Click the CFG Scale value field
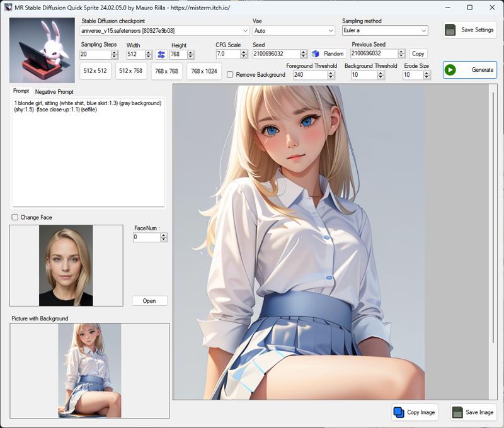Image resolution: width=504 pixels, height=428 pixels. click(229, 54)
